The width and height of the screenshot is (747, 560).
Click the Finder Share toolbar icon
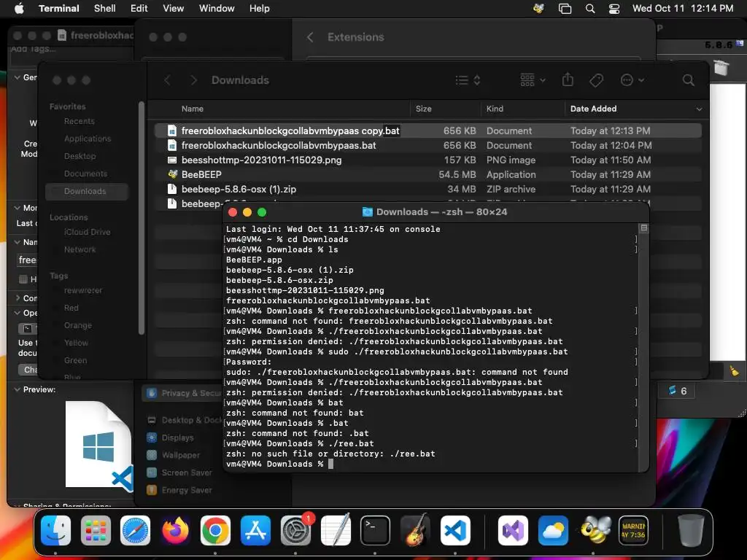(x=568, y=79)
